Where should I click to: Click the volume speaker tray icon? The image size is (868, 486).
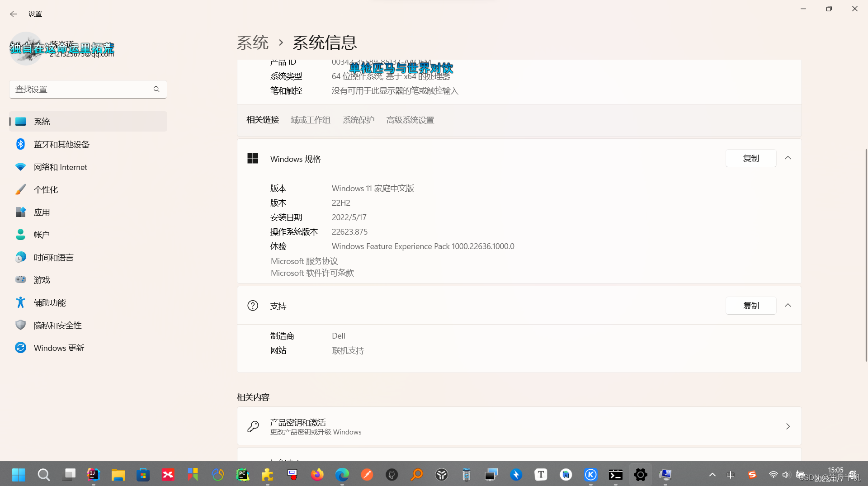pos(786,475)
